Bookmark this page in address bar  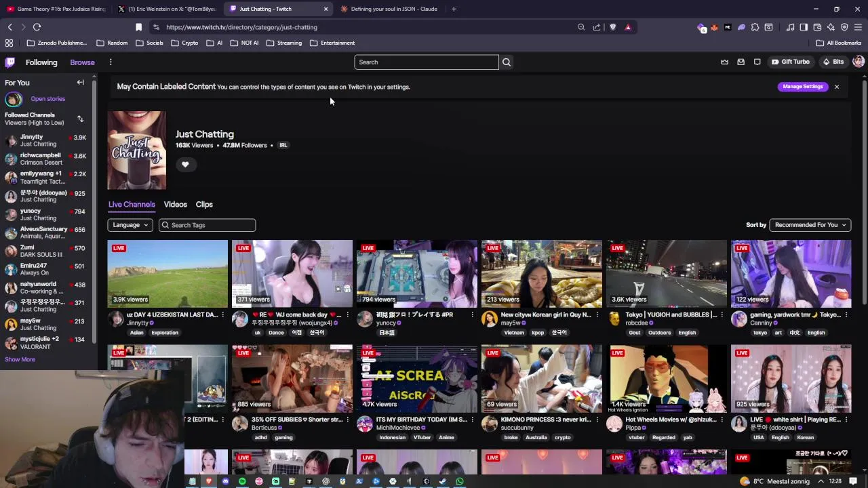(x=138, y=27)
